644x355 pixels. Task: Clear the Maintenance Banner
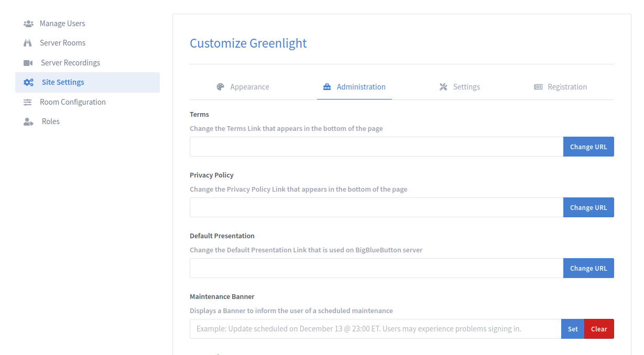pos(599,329)
